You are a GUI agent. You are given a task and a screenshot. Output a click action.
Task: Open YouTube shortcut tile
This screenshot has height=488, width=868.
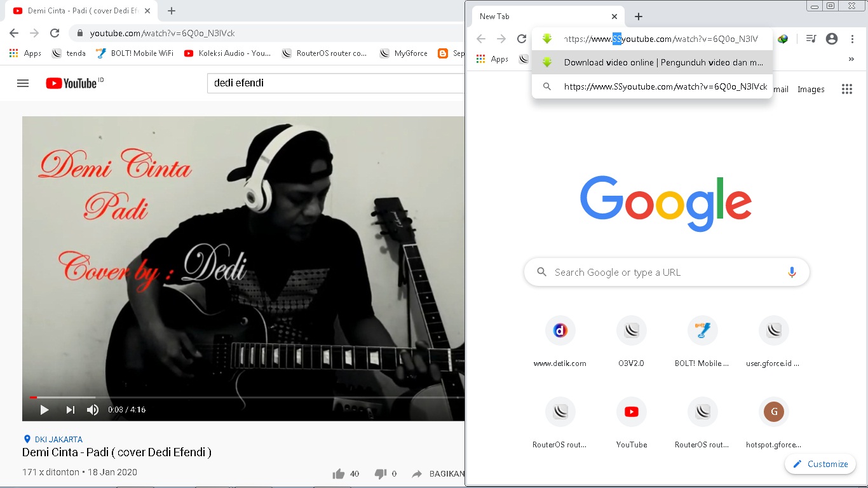(631, 424)
